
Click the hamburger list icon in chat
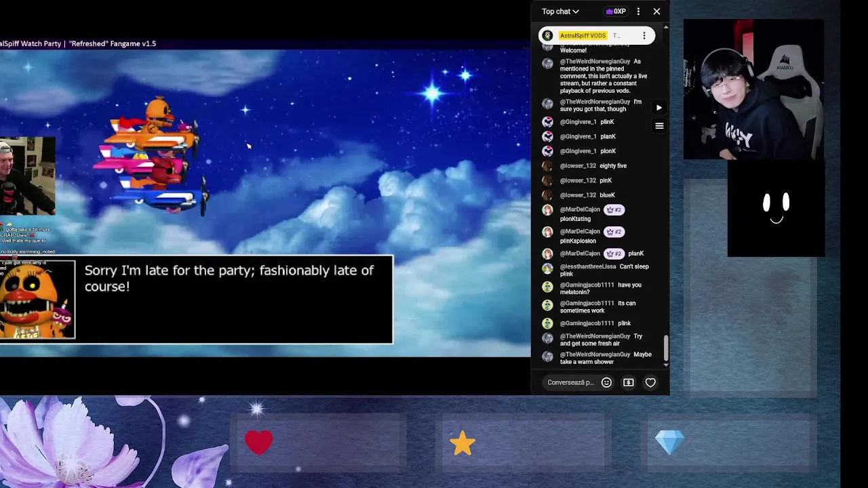(x=658, y=126)
